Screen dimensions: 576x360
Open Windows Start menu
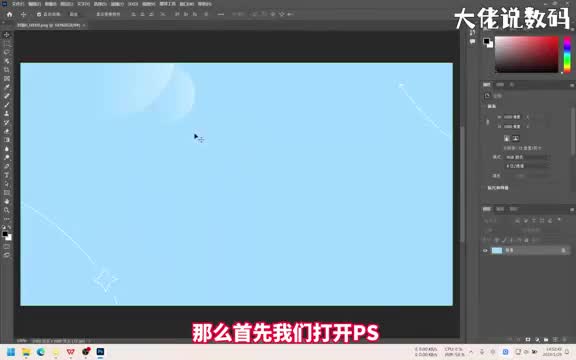[x=11, y=352]
